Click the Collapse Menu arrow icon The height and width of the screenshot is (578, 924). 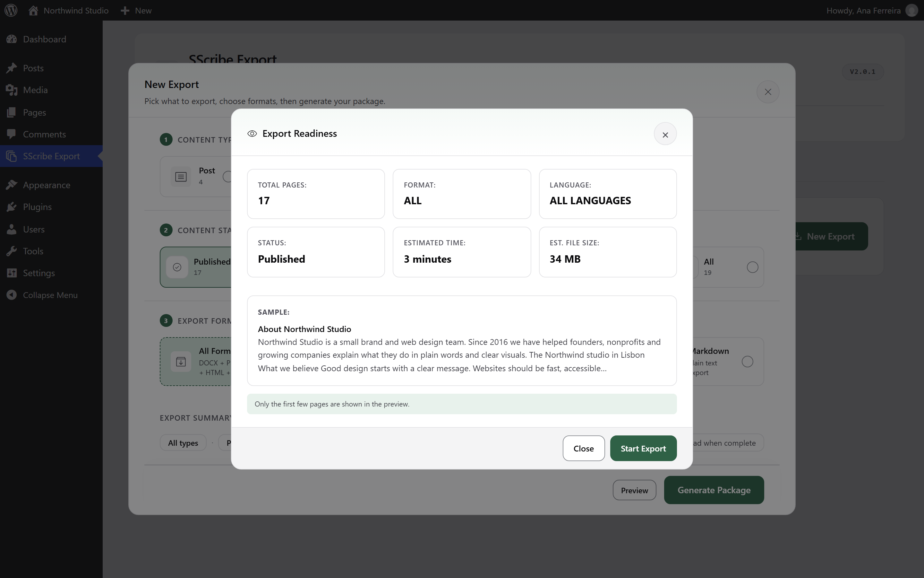tap(12, 295)
